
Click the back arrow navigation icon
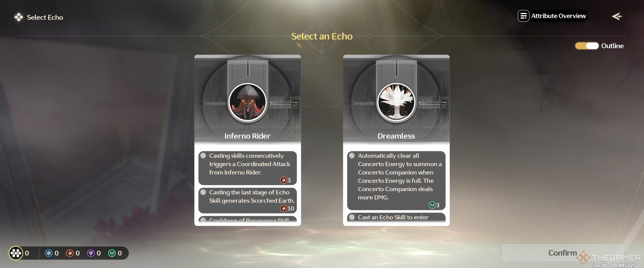click(x=618, y=16)
